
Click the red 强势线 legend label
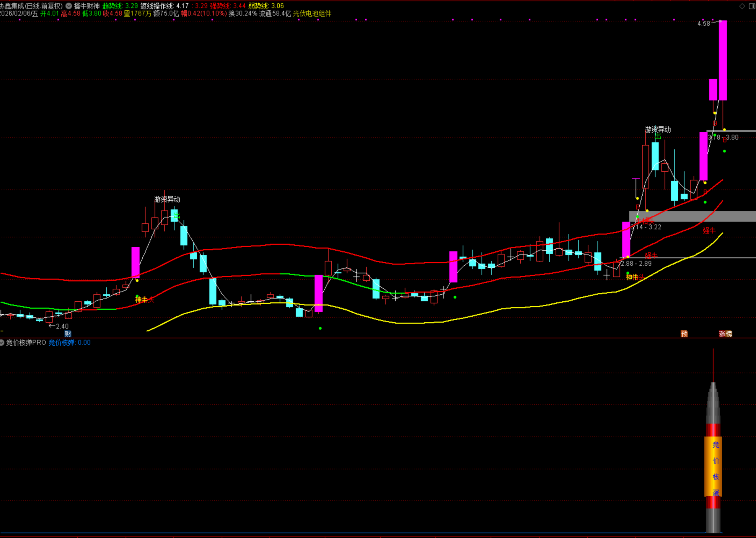pos(219,6)
